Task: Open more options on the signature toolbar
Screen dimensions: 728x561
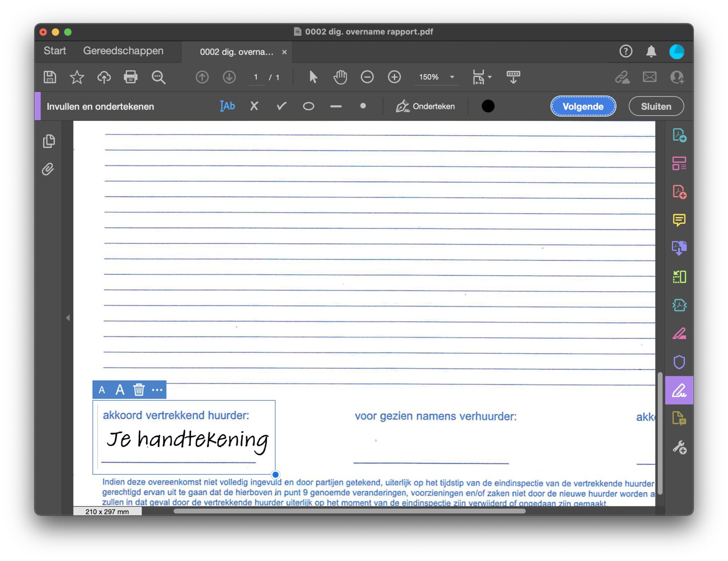Action: point(157,390)
